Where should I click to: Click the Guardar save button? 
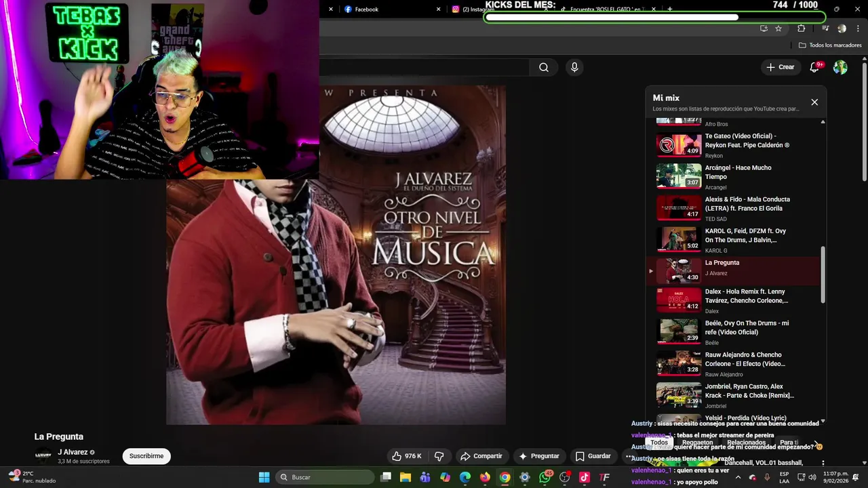[x=593, y=456]
